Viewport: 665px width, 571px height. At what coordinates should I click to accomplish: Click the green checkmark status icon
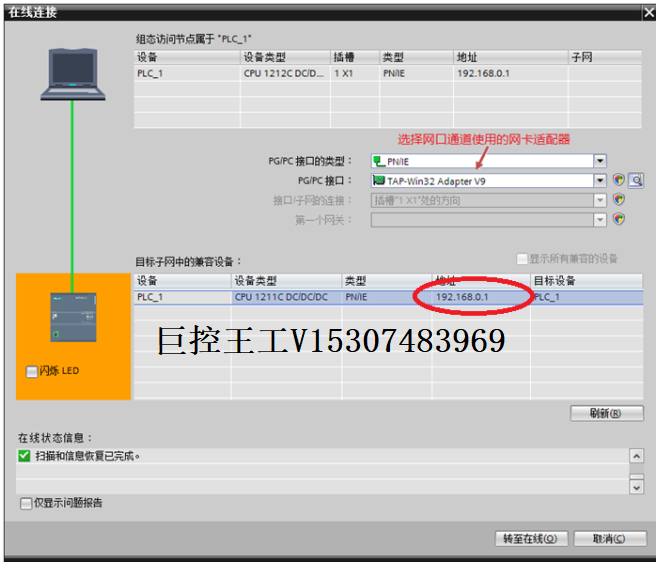[25, 456]
